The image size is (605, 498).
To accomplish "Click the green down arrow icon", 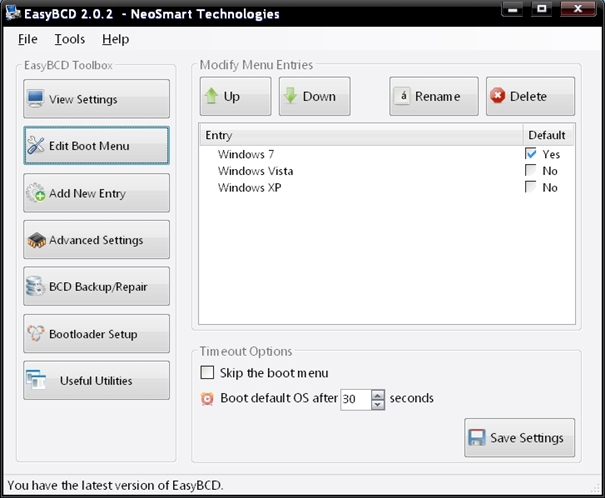I will [291, 96].
